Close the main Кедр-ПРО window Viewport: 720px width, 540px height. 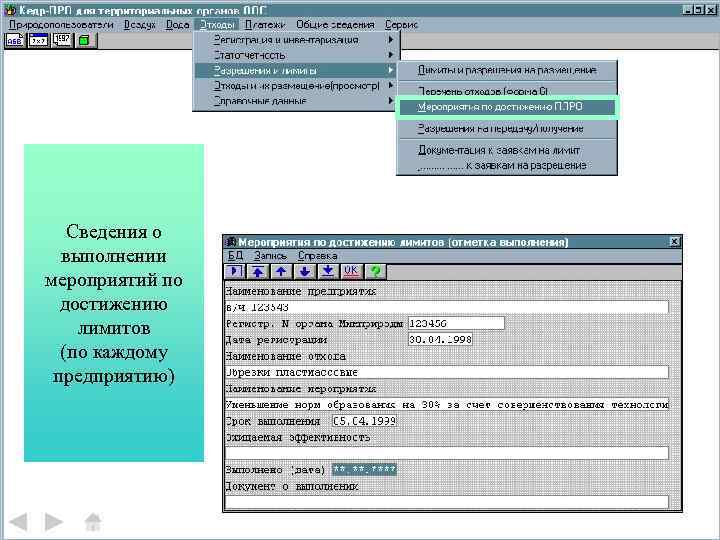pos(710,9)
